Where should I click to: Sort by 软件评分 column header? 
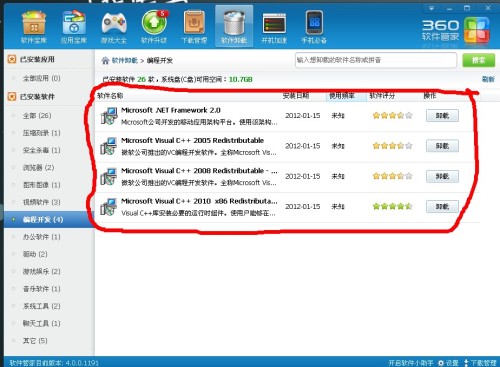pos(382,96)
